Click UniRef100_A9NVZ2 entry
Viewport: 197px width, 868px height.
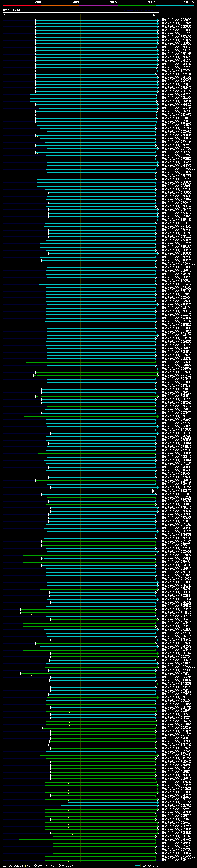(x=176, y=94)
